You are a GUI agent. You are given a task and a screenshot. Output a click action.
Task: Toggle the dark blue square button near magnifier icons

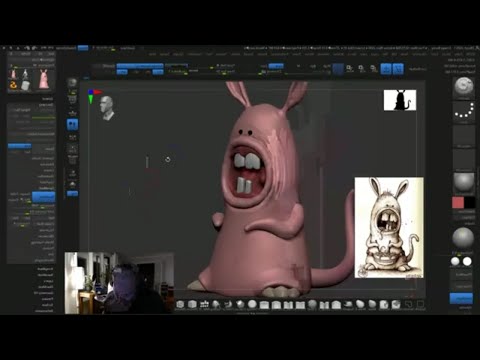tap(338, 69)
